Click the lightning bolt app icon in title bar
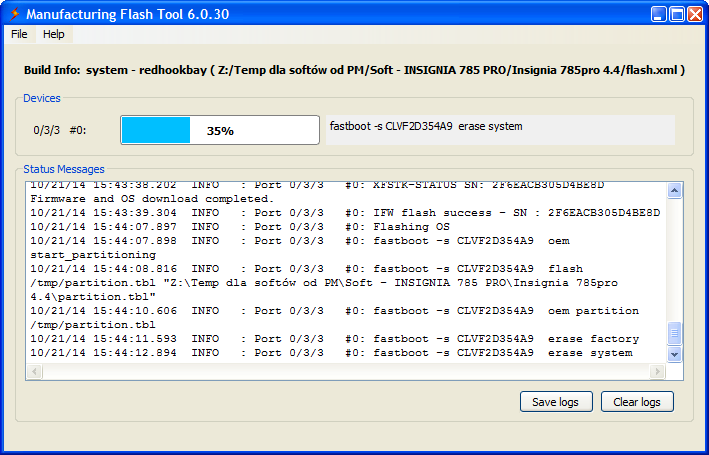 14,14
